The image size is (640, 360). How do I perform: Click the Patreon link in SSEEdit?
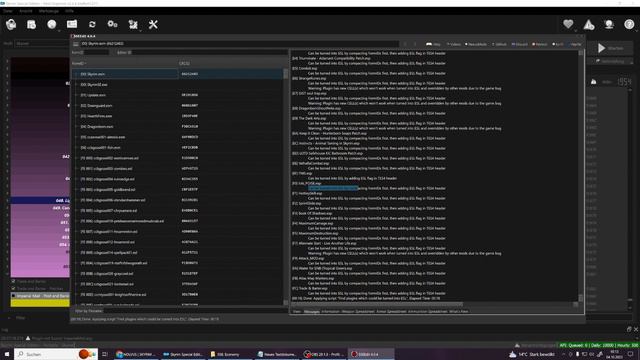(x=540, y=44)
